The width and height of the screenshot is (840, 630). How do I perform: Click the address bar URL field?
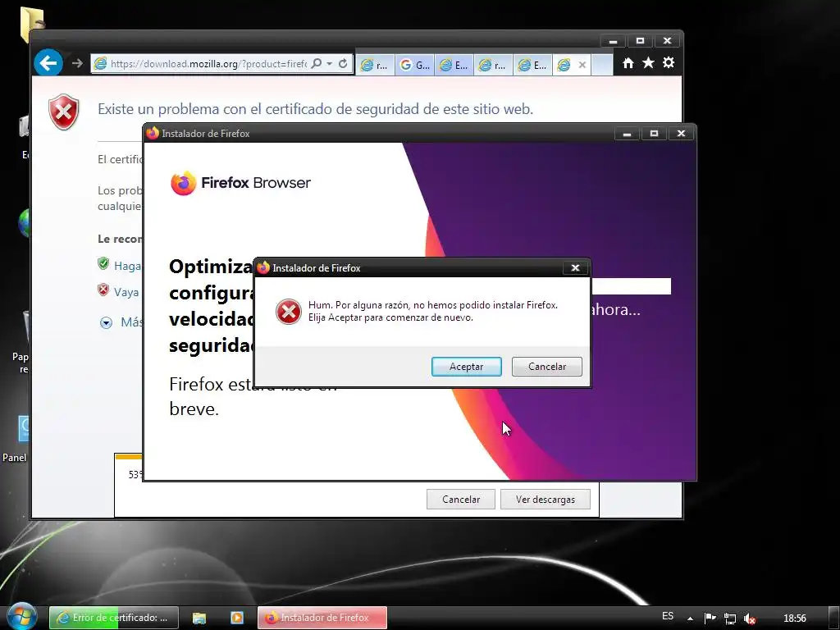[x=208, y=64]
